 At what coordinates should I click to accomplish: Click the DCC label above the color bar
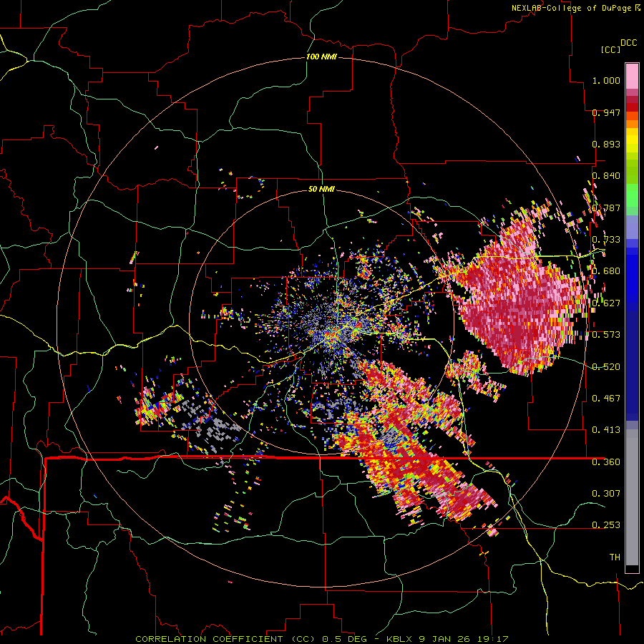pyautogui.click(x=628, y=43)
